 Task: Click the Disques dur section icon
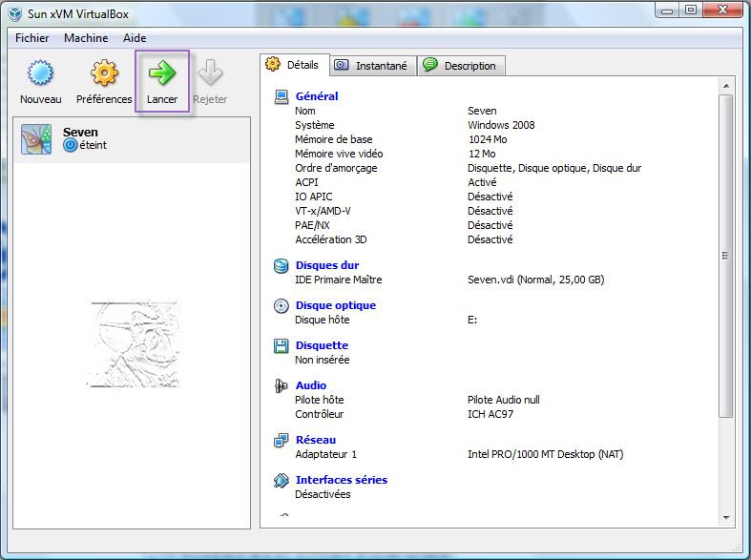(x=281, y=266)
